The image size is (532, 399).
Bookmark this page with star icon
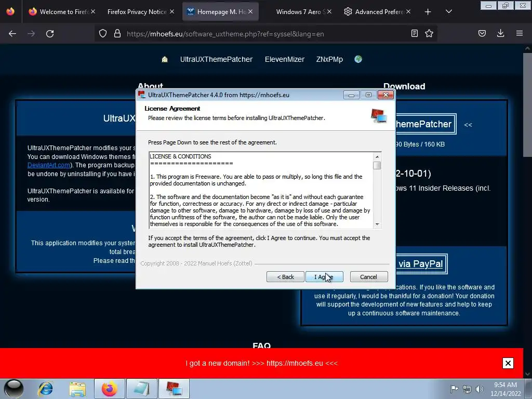tap(429, 34)
